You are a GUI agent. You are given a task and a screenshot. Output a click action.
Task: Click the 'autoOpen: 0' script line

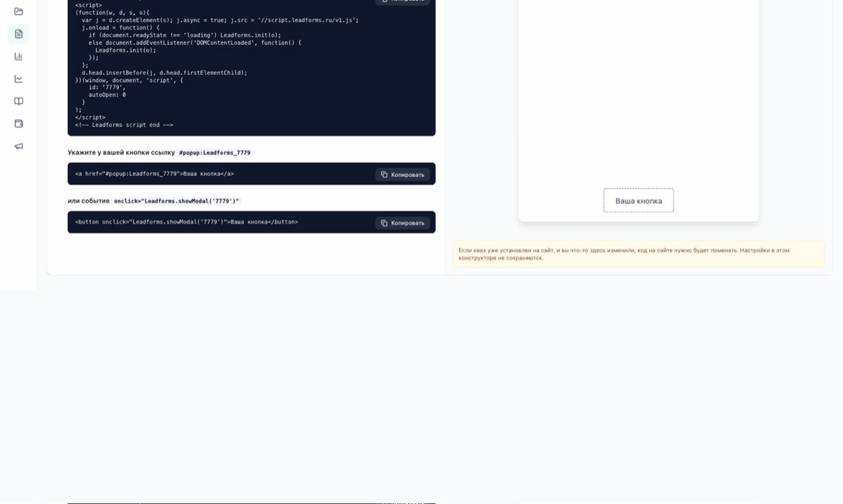(107, 95)
